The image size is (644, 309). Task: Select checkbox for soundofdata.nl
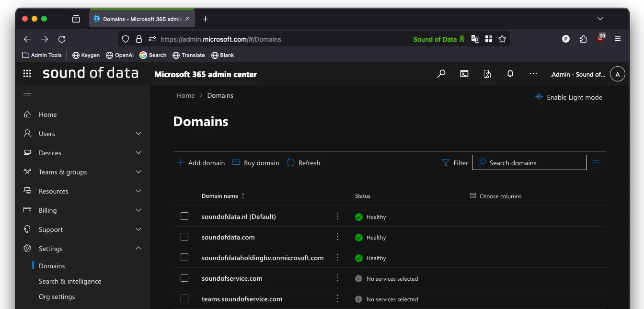(x=184, y=216)
